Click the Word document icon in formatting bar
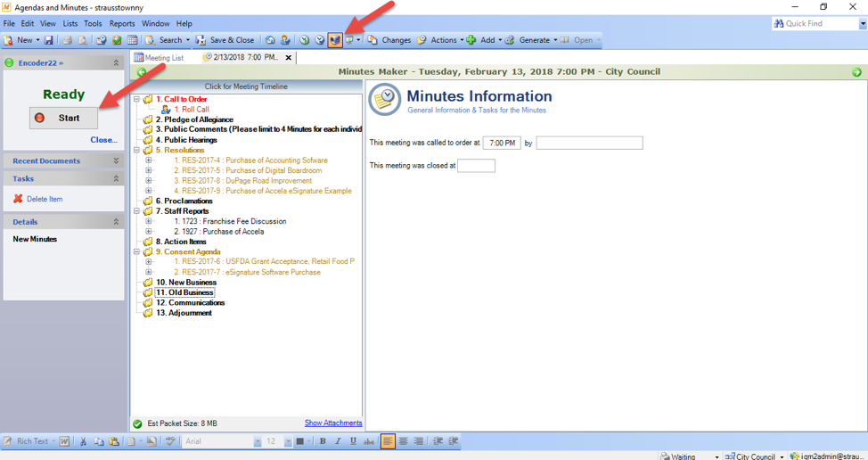 (x=64, y=441)
